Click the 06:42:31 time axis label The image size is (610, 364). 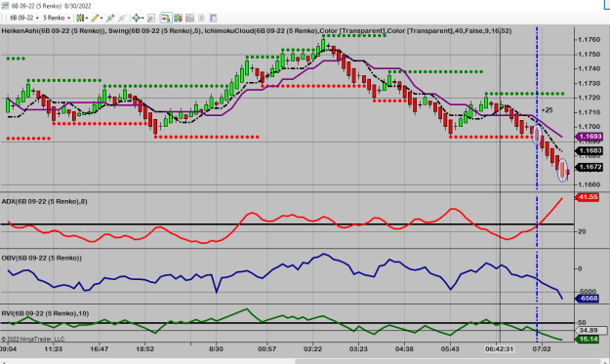click(499, 348)
